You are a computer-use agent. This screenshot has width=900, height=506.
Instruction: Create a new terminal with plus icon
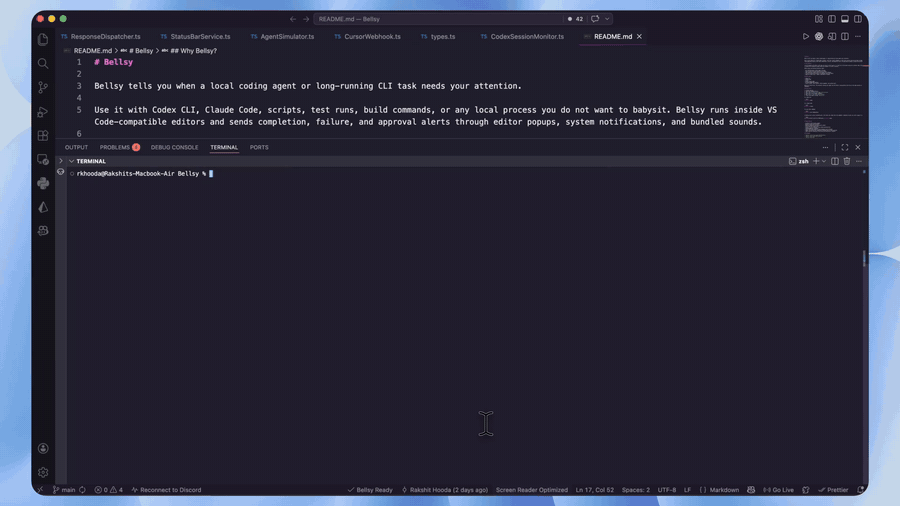coord(816,161)
